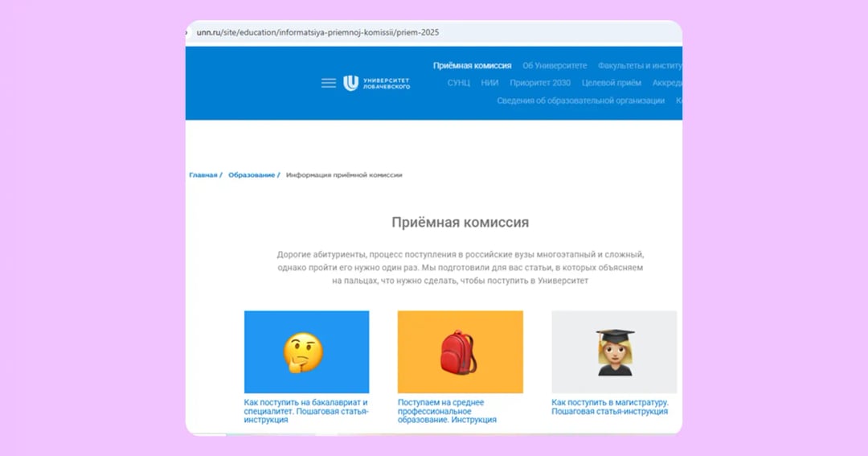Click the browser address bar URL
This screenshot has height=456, width=868.
coord(317,32)
